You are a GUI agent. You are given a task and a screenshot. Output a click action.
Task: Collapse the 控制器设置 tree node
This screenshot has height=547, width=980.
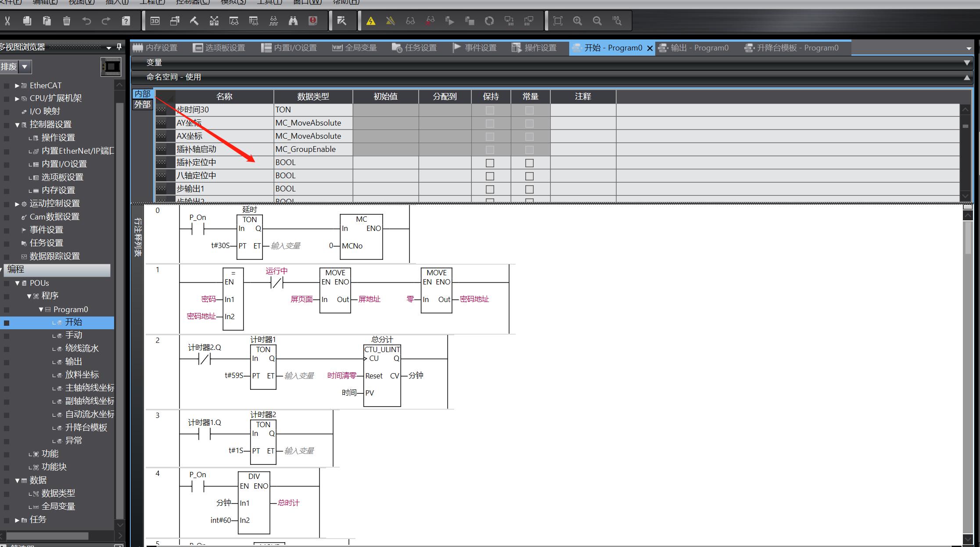pyautogui.click(x=17, y=125)
